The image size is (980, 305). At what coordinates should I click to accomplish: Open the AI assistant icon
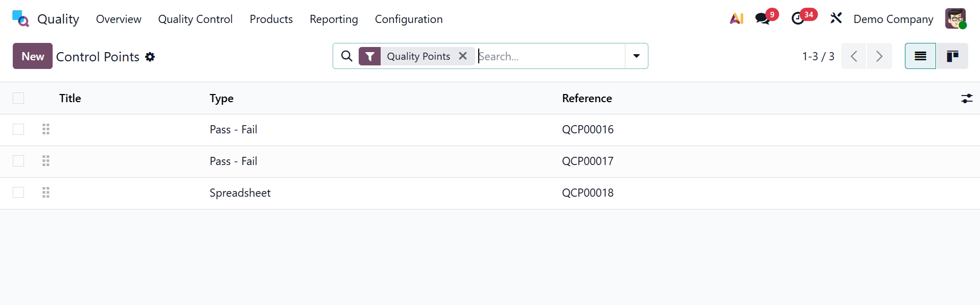point(736,19)
